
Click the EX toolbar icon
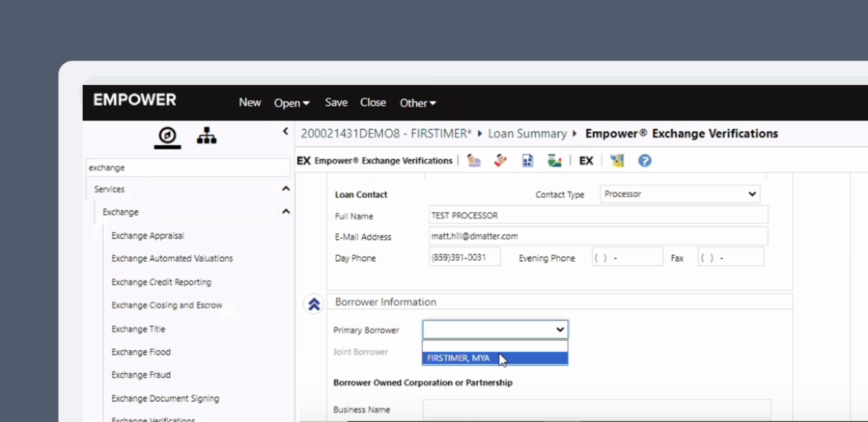[586, 161]
